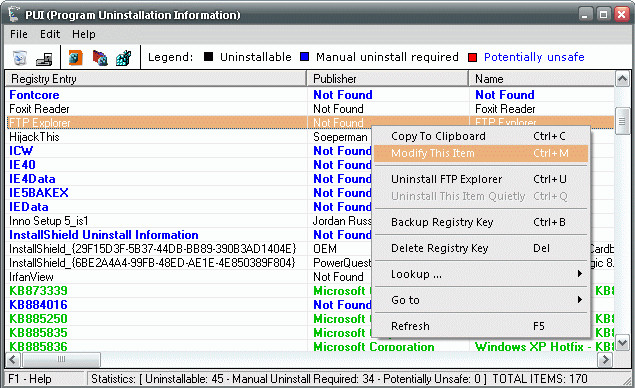
Task: Choose Delete Registry Key menu entry
Action: point(481,248)
